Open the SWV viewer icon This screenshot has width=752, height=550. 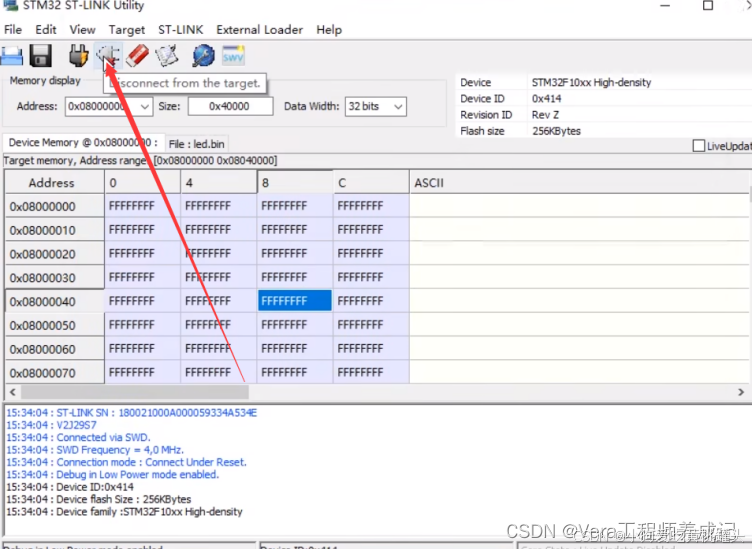[x=234, y=56]
